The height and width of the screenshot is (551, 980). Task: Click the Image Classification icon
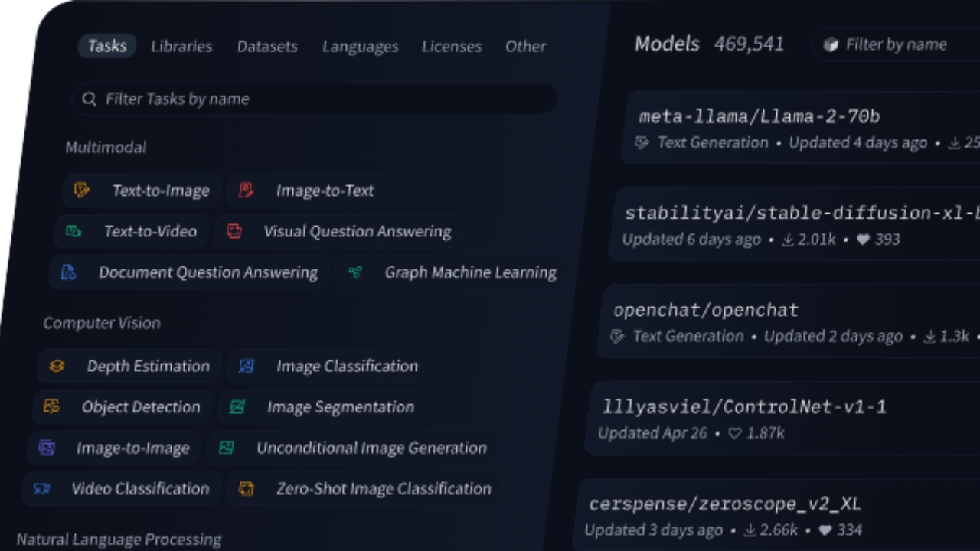point(246,366)
